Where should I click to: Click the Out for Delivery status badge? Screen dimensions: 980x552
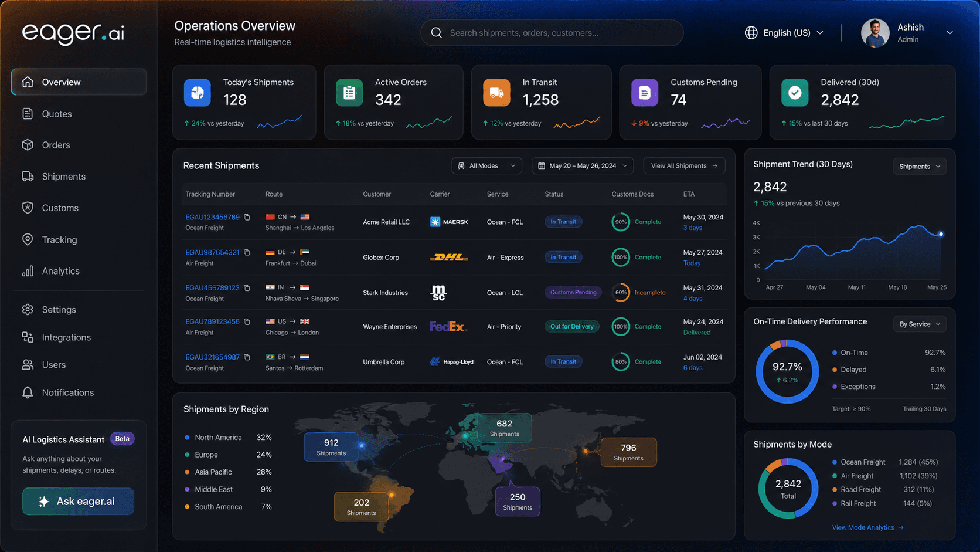click(572, 326)
